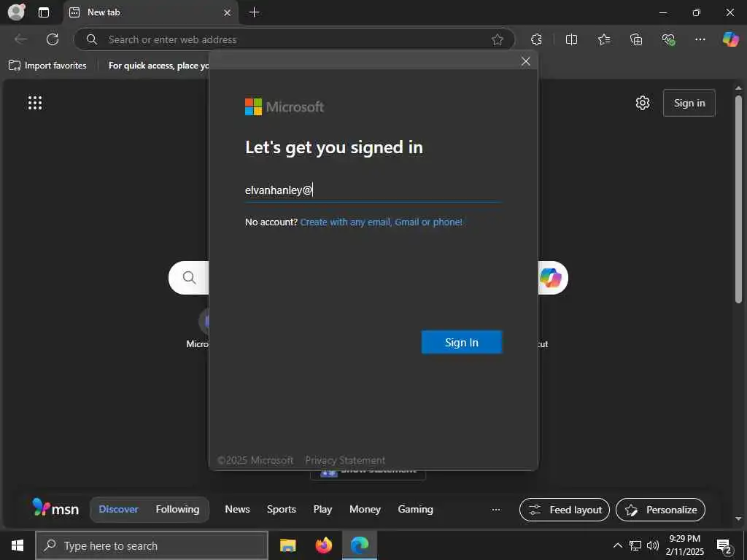Open the Gaming category
The width and height of the screenshot is (747, 560).
click(x=415, y=509)
